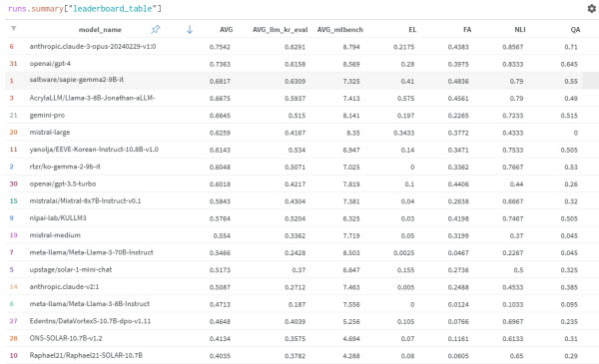Open the AVG_mtbench column header menu

tap(340, 29)
